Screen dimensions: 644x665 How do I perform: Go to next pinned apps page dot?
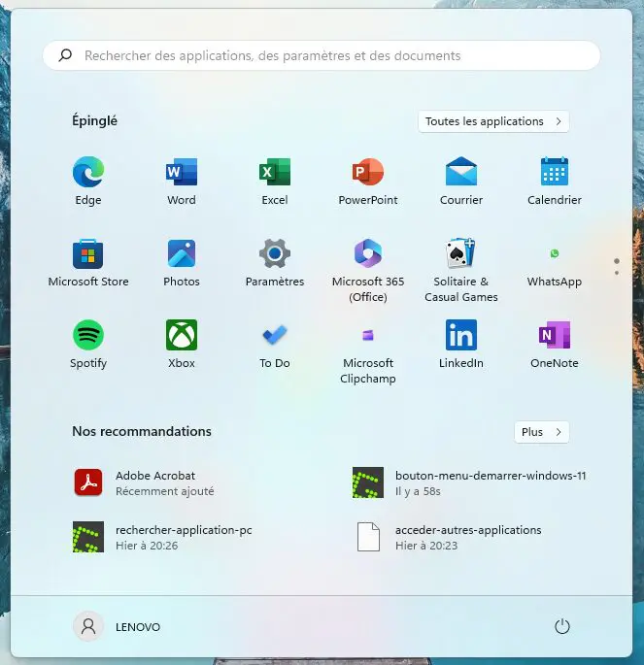617,273
